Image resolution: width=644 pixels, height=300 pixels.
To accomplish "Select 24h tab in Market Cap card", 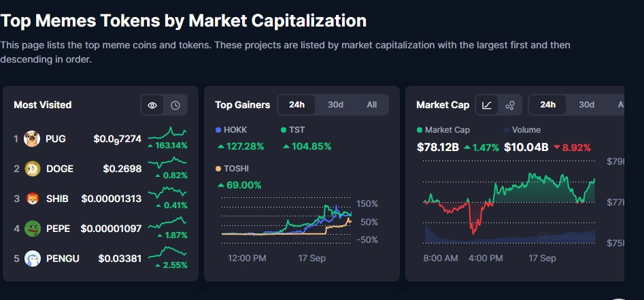I will click(x=547, y=105).
